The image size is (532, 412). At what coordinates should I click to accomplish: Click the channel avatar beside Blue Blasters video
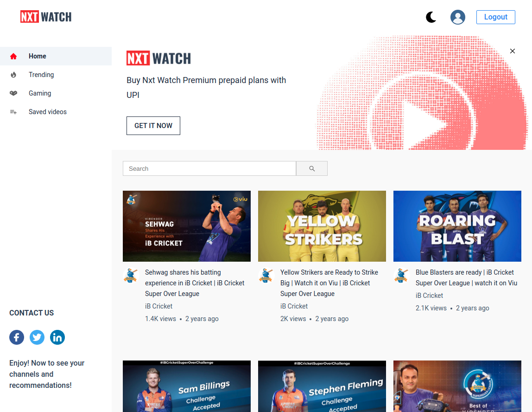(401, 276)
